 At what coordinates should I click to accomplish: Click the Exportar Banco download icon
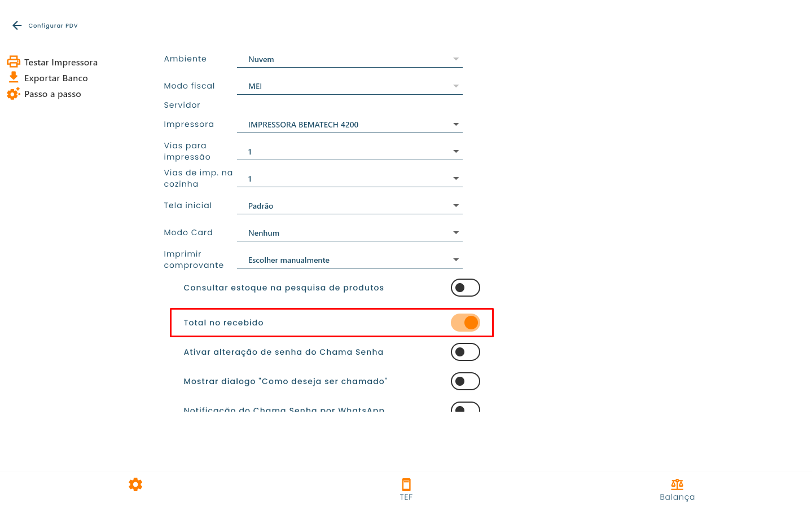click(14, 78)
